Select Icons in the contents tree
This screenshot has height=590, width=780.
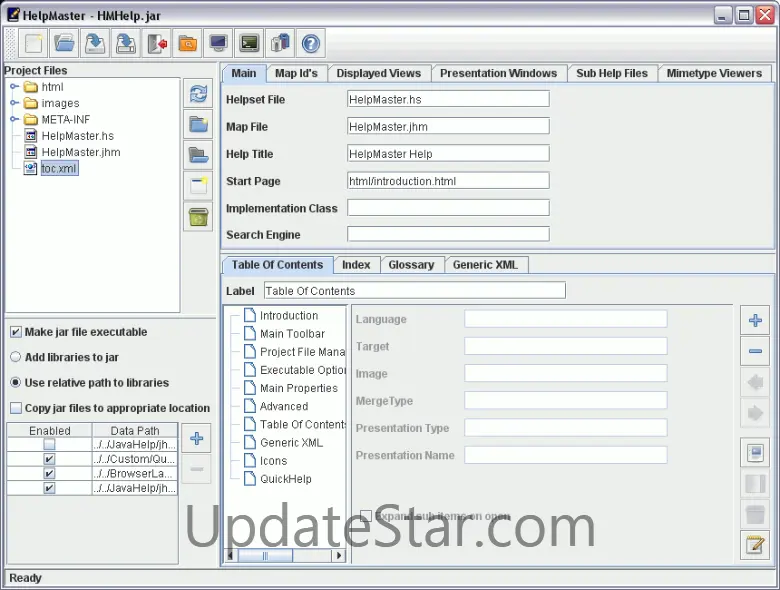(274, 461)
